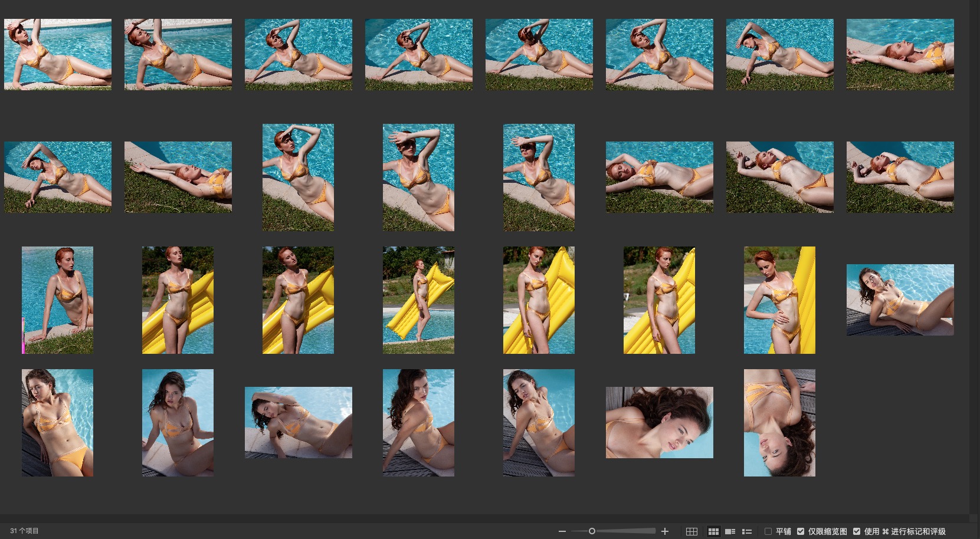Select the distant full-body shot with yellow float
Image resolution: width=980 pixels, height=539 pixels.
(418, 300)
